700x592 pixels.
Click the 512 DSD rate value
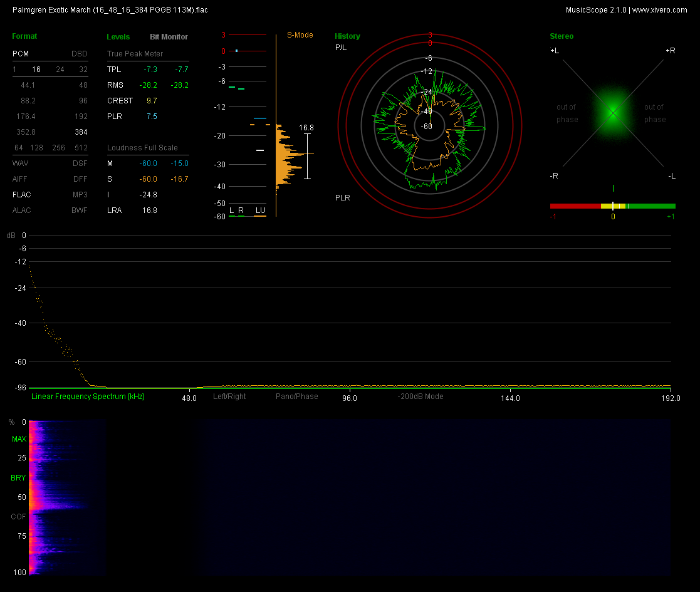[81, 148]
